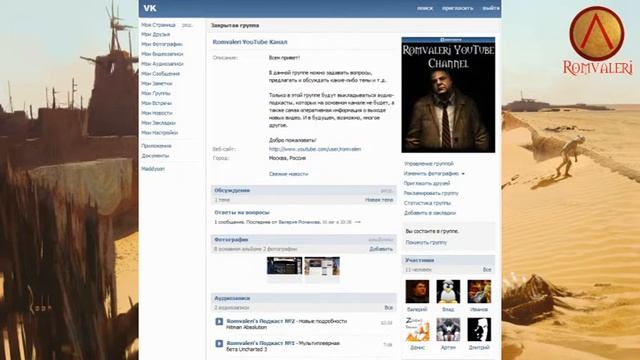640x360 pixels.
Task: Open the Аудиозаписи section header
Action: [x=232, y=298]
